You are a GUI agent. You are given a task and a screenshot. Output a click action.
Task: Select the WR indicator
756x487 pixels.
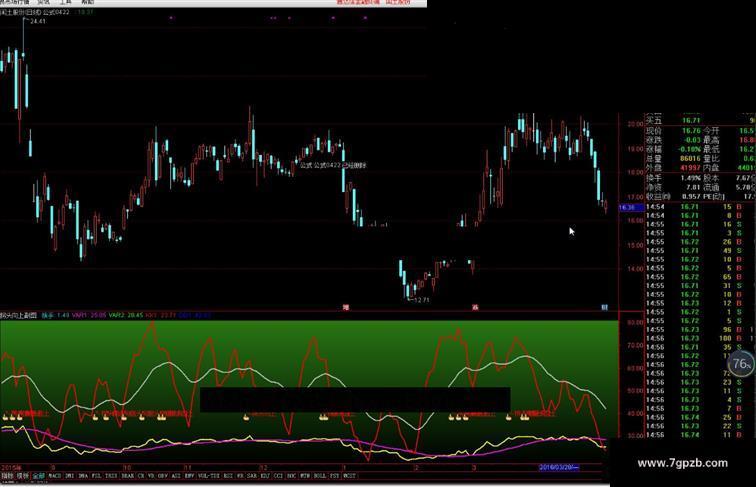click(x=240, y=476)
